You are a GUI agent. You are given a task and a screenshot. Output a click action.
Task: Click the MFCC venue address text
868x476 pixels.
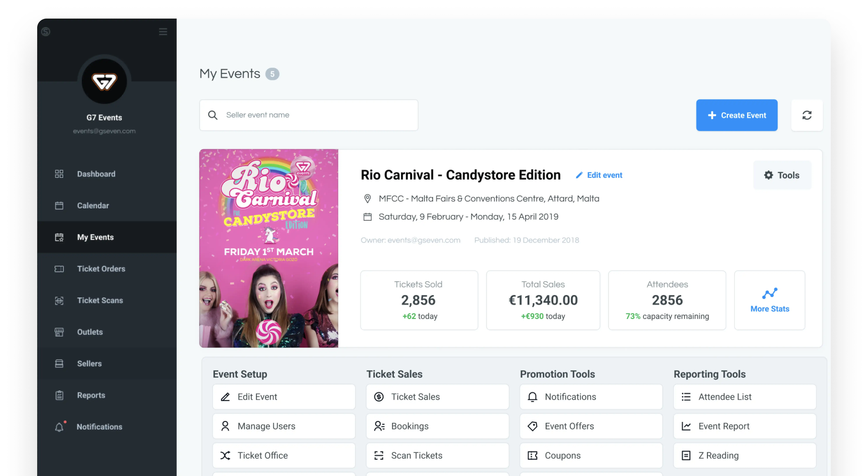(x=489, y=199)
